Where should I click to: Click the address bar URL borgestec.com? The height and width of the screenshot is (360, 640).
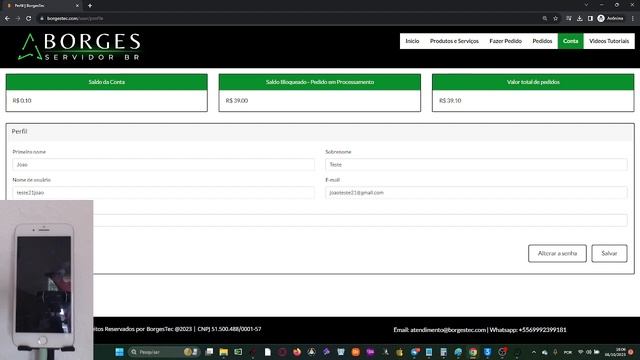pyautogui.click(x=75, y=18)
